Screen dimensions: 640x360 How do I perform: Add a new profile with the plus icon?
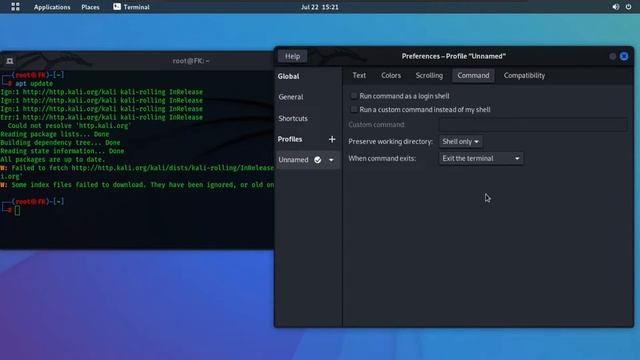click(x=332, y=139)
